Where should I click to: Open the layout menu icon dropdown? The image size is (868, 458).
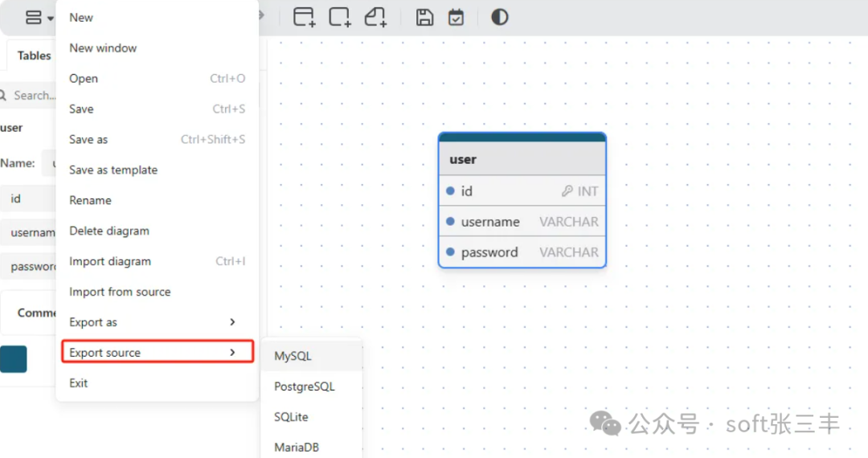[39, 18]
